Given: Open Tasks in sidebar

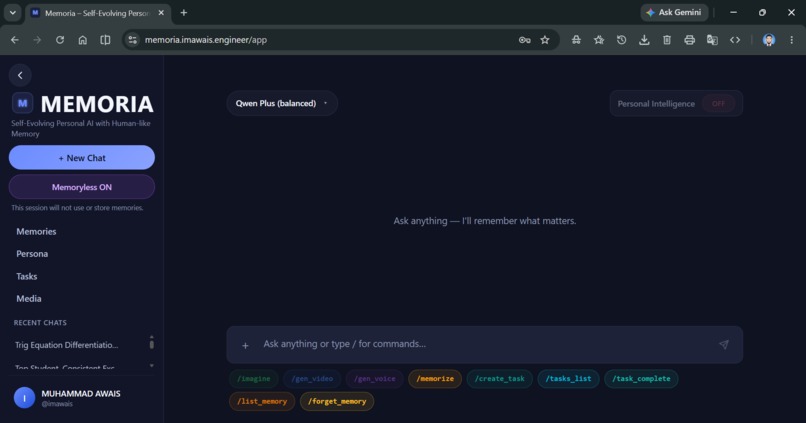Looking at the screenshot, I should [x=27, y=277].
